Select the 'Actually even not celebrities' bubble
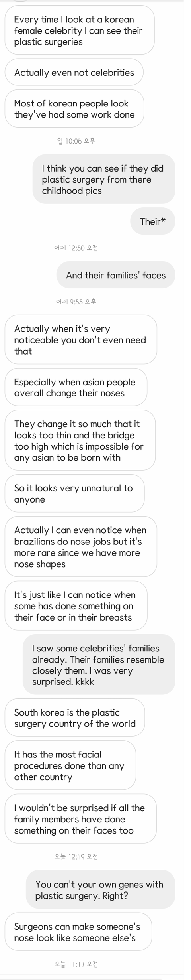191x980 pixels. click(74, 72)
